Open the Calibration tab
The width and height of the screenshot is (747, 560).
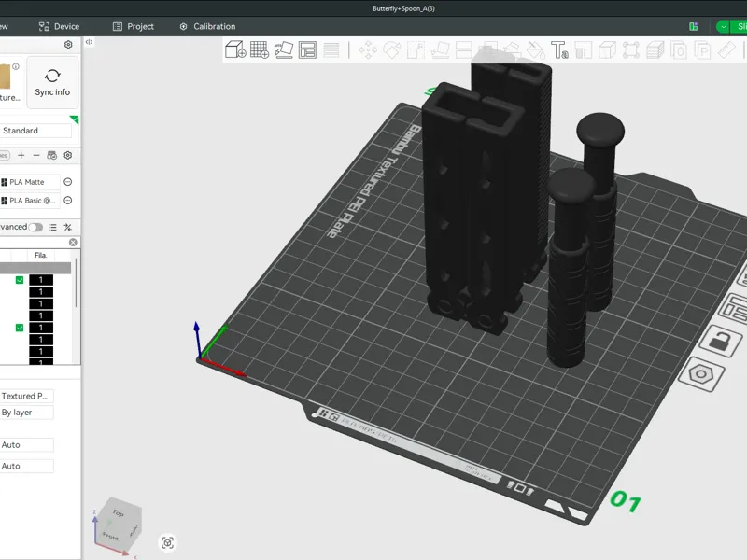(207, 27)
